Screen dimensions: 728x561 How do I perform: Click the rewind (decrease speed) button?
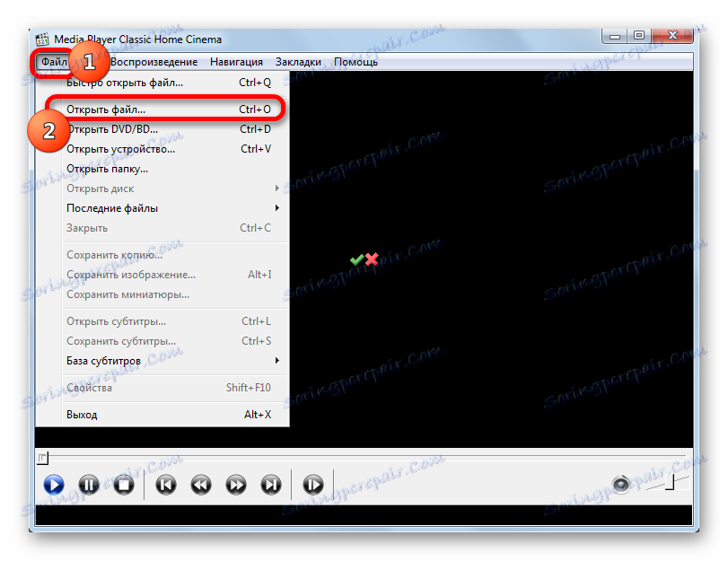point(201,485)
